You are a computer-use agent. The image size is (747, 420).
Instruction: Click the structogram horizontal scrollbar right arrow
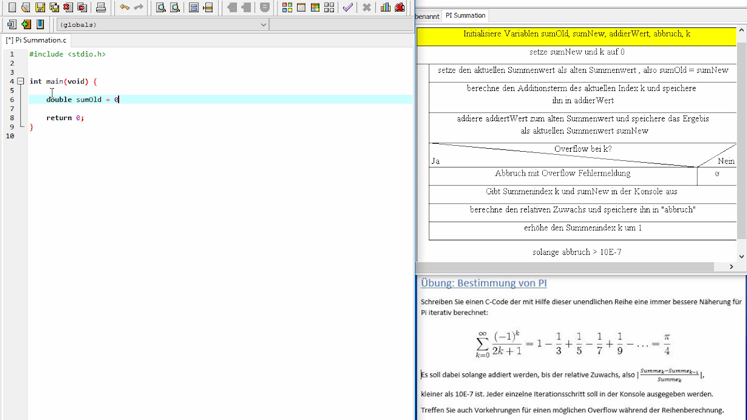point(731,267)
